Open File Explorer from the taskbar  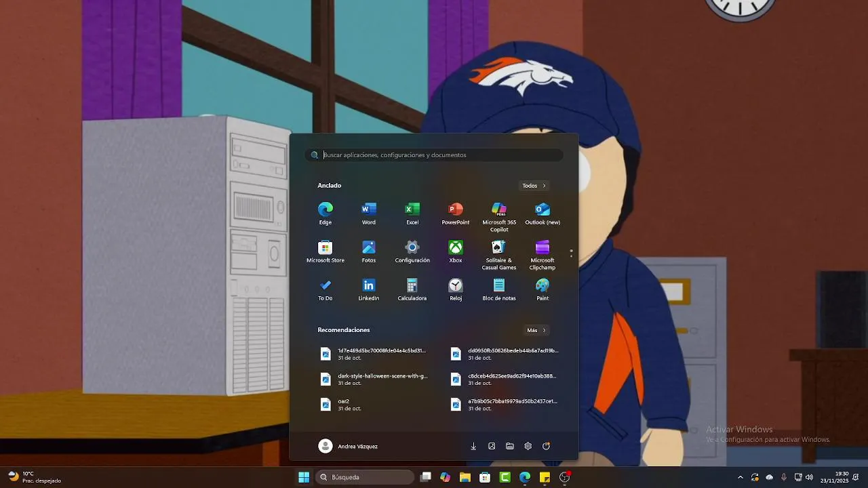465,477
